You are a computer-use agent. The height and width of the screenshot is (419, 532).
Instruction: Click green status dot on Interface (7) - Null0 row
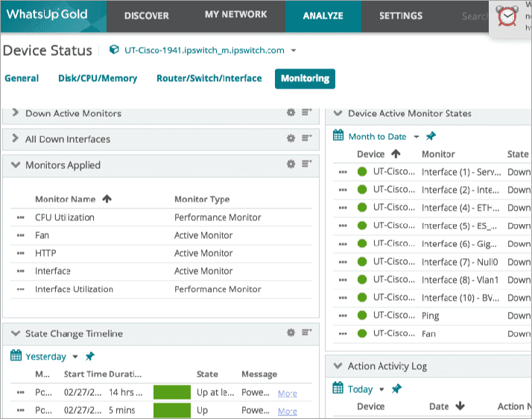pyautogui.click(x=362, y=261)
